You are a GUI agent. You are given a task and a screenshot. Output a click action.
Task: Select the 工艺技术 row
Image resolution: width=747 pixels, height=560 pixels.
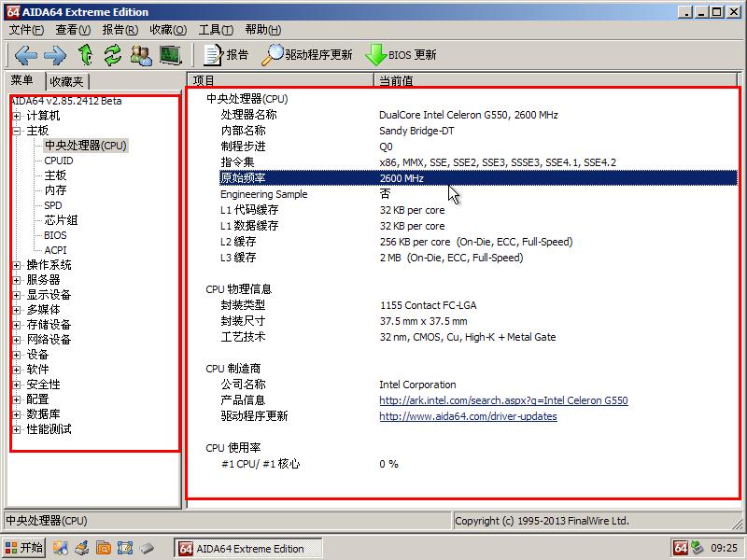[x=478, y=337]
